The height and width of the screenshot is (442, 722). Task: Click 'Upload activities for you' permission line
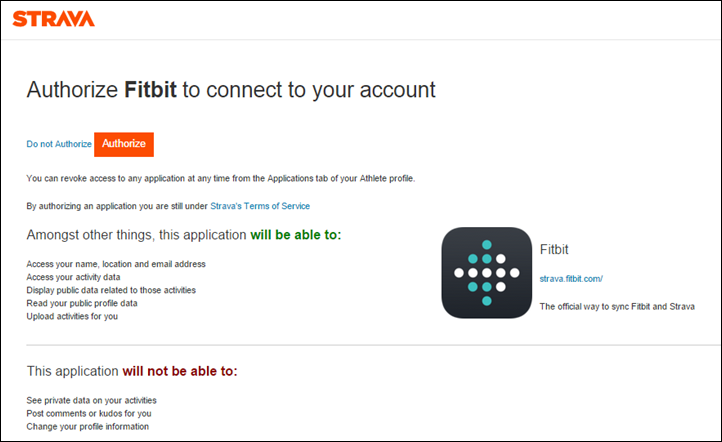pos(72,316)
